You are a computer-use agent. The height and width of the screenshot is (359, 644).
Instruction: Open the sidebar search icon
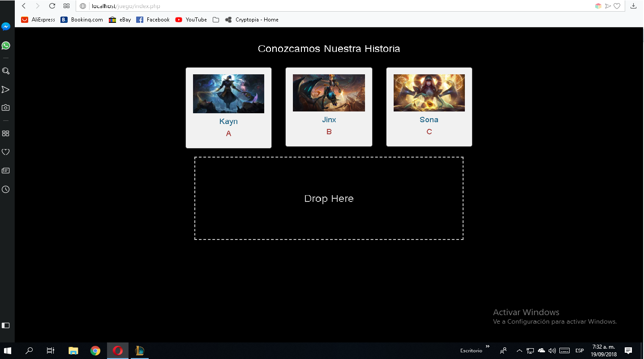pyautogui.click(x=6, y=71)
